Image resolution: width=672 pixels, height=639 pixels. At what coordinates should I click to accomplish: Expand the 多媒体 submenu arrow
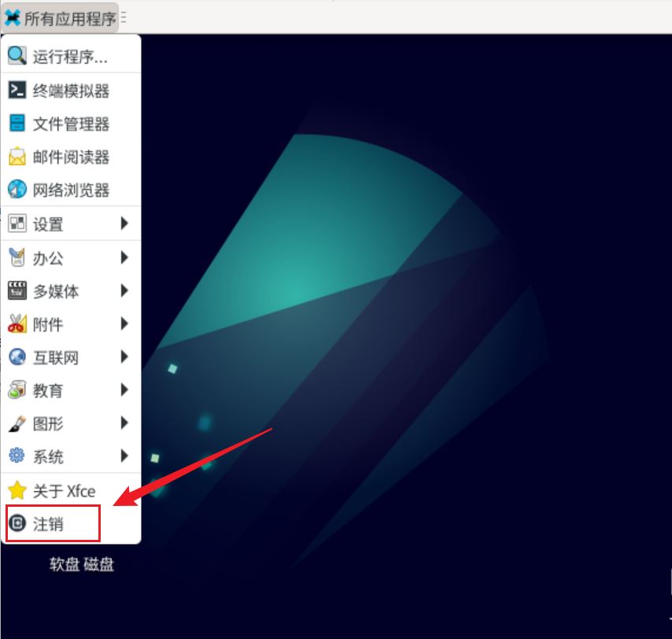pos(124,290)
